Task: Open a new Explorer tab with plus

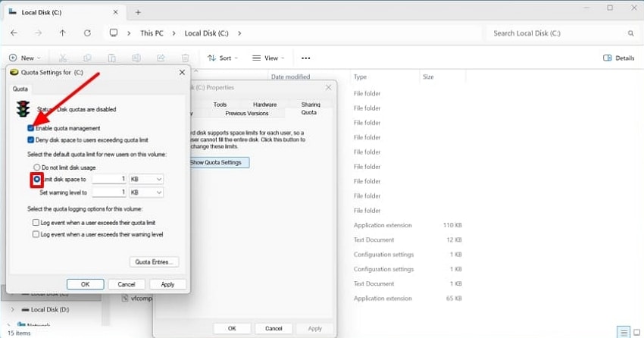Action: tap(138, 13)
